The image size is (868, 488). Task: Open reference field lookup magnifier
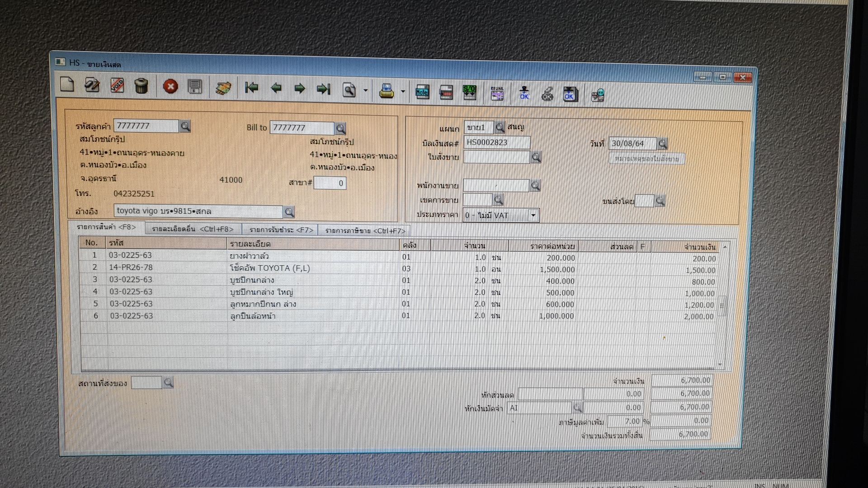coord(288,212)
